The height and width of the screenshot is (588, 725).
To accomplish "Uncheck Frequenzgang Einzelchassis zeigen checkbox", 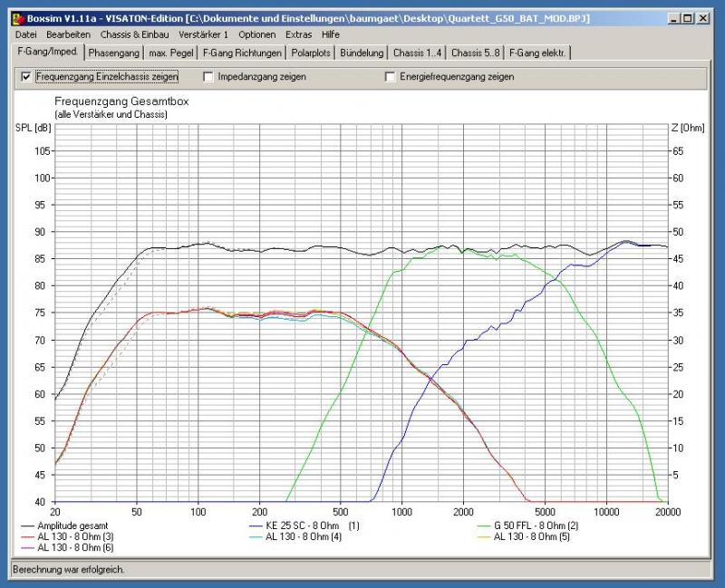I will [x=25, y=77].
